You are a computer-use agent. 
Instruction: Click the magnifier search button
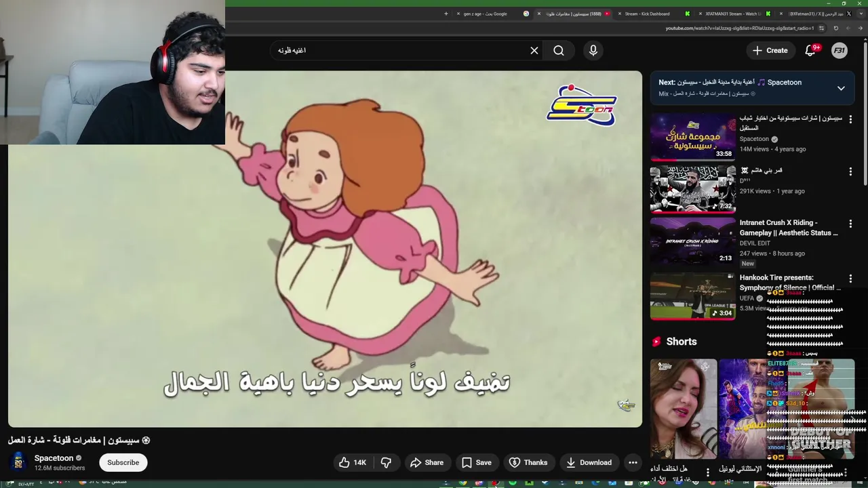click(559, 50)
